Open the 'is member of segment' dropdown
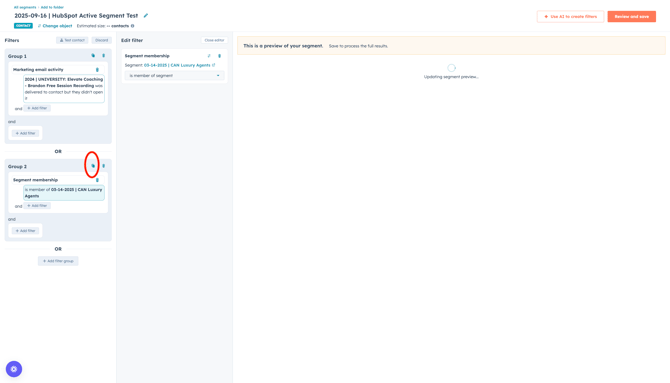Viewport: 670px width, 383px height. click(x=174, y=76)
